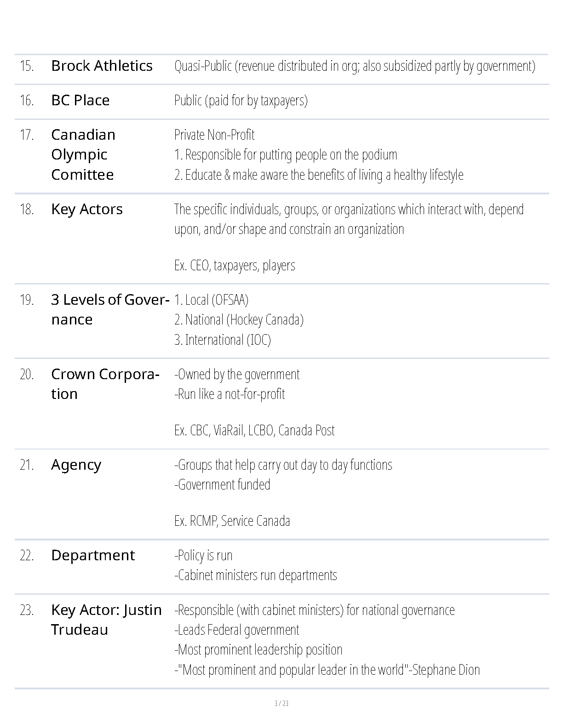The height and width of the screenshot is (728, 563).
Task: Select the 'National (Hockey Canada)' line
Action: (239, 320)
